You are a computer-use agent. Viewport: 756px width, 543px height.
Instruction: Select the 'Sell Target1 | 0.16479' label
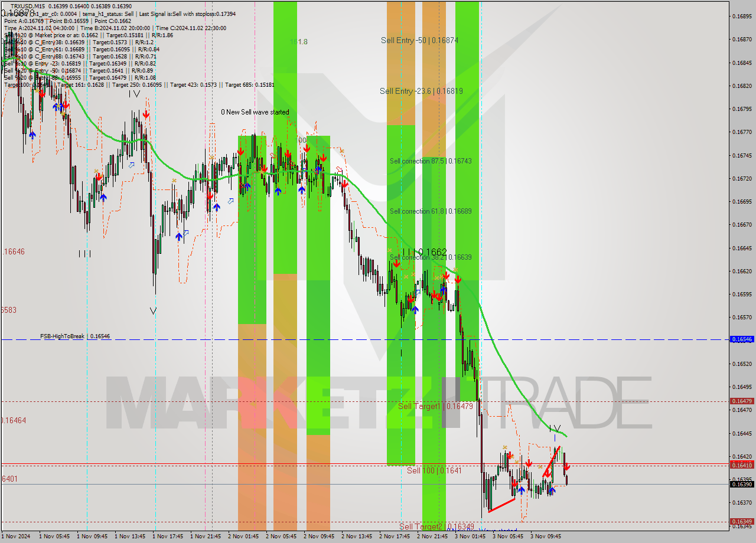pos(435,406)
